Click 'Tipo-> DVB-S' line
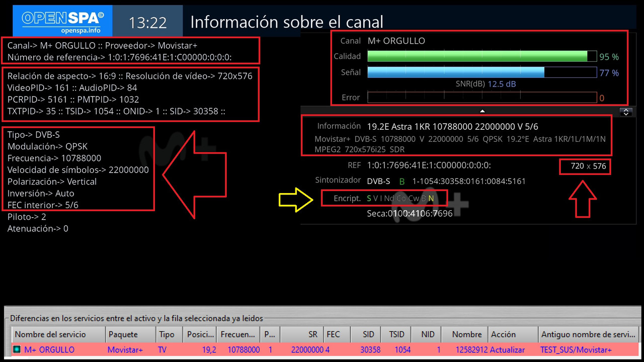Image resolution: width=644 pixels, height=362 pixels. (x=33, y=135)
